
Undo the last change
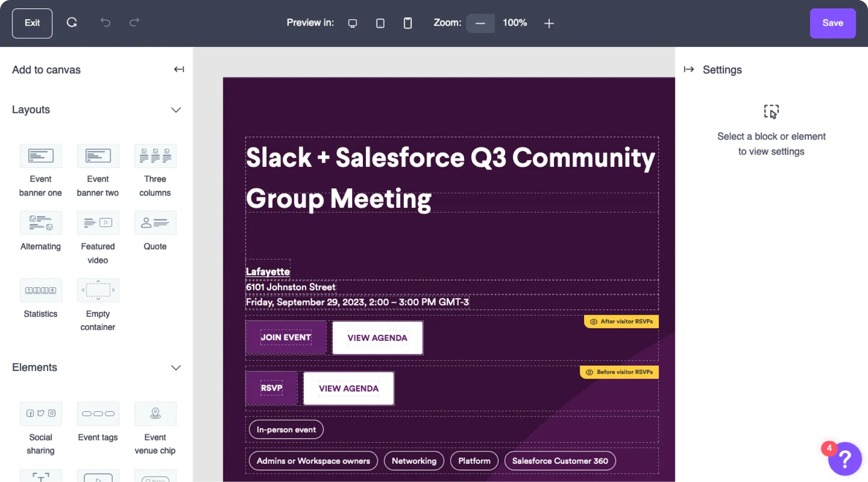click(105, 23)
